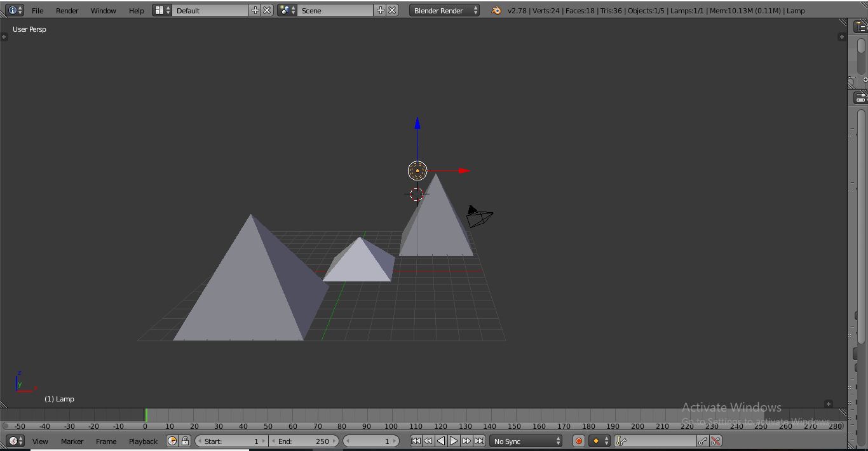Decrease current frame with left arrow
Viewport: 868px width, 451px height.
point(348,441)
